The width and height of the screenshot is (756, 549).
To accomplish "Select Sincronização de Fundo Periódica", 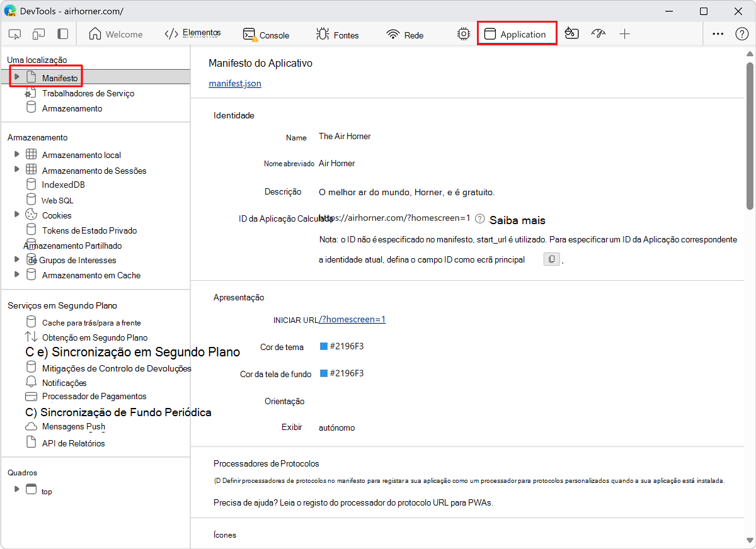I will 118,412.
